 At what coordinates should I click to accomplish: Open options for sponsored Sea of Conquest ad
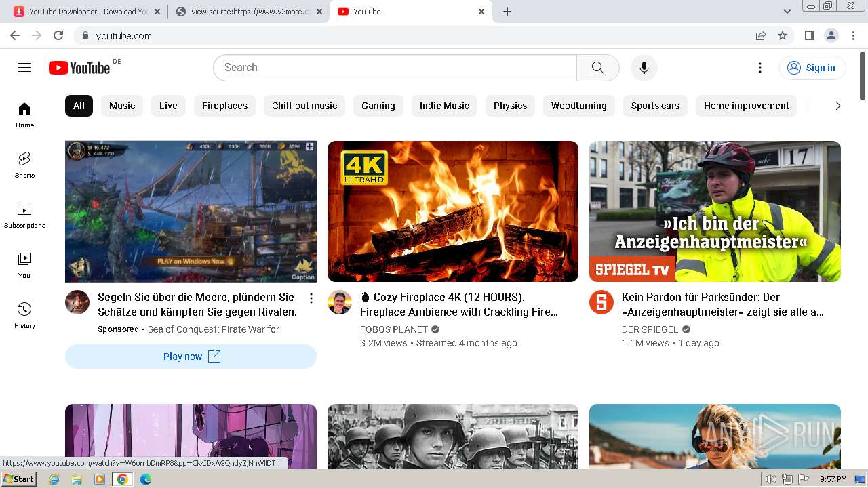coord(311,298)
